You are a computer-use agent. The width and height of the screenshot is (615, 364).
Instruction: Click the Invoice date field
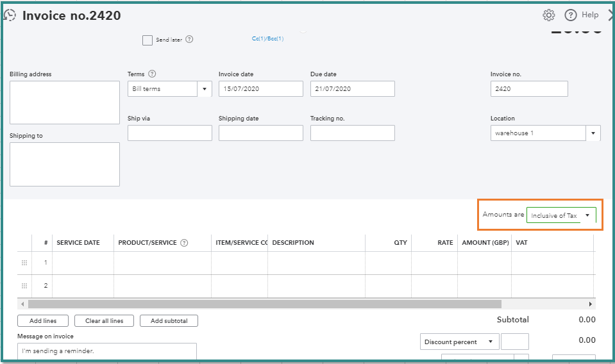pyautogui.click(x=260, y=89)
